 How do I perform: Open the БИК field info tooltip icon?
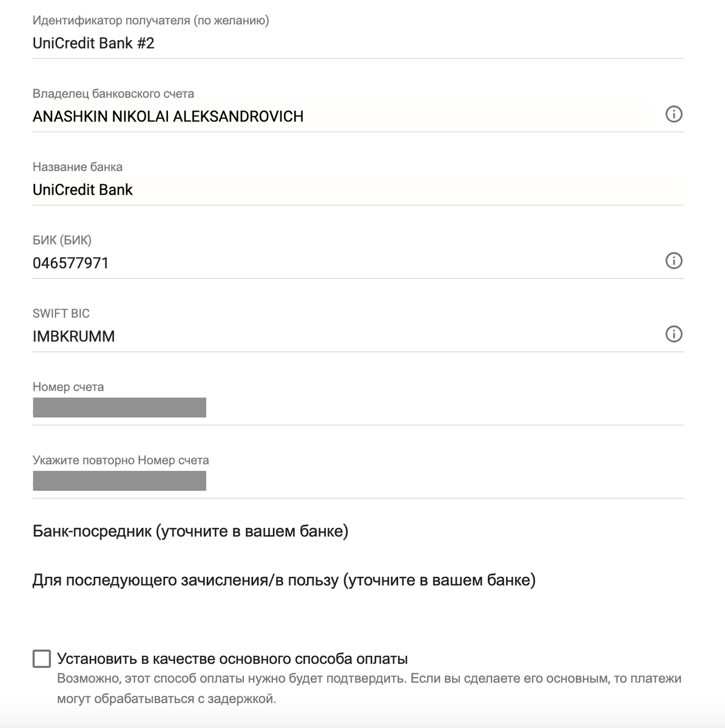[x=673, y=261]
